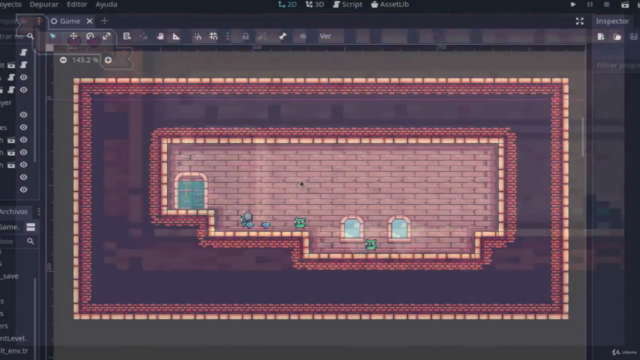Select the knight player sprite in viewport
This screenshot has height=360, width=640.
pyautogui.click(x=247, y=220)
